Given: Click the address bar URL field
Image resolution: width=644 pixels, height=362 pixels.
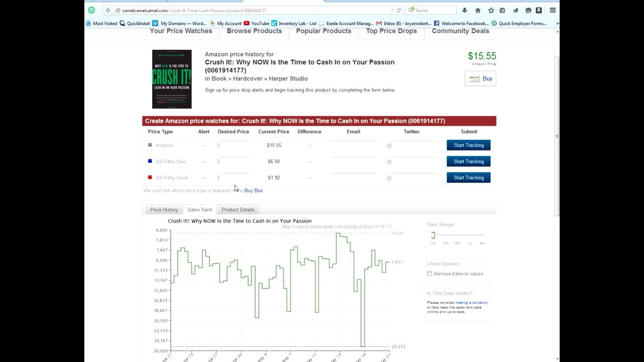Looking at the screenshot, I should click(x=254, y=10).
